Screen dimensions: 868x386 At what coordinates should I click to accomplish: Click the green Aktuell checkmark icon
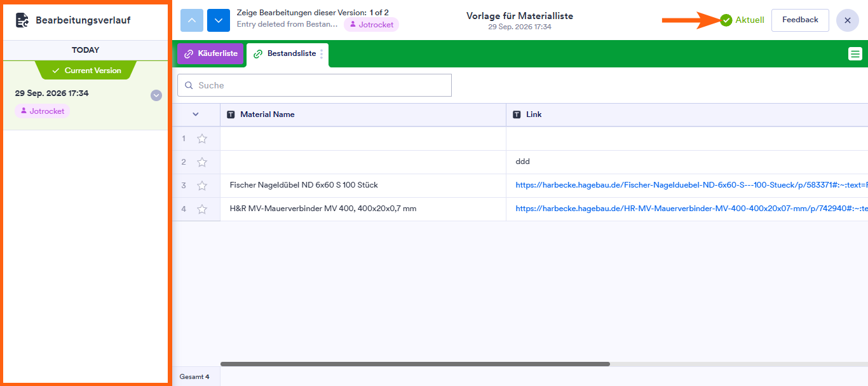click(x=726, y=20)
